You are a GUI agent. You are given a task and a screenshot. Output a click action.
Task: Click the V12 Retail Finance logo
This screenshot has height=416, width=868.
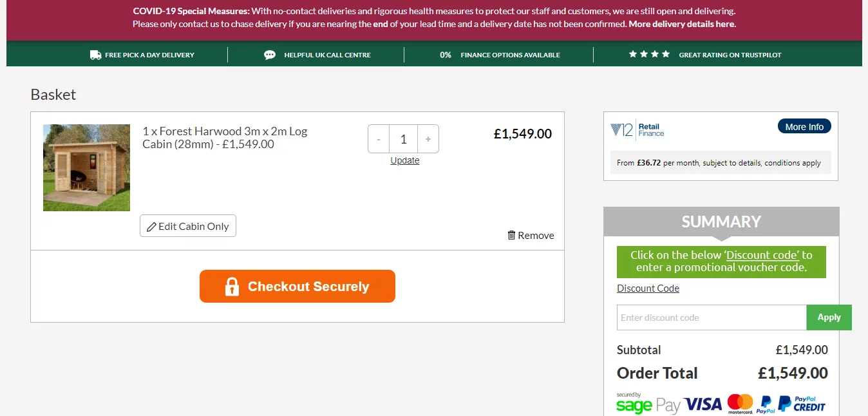[x=637, y=130]
